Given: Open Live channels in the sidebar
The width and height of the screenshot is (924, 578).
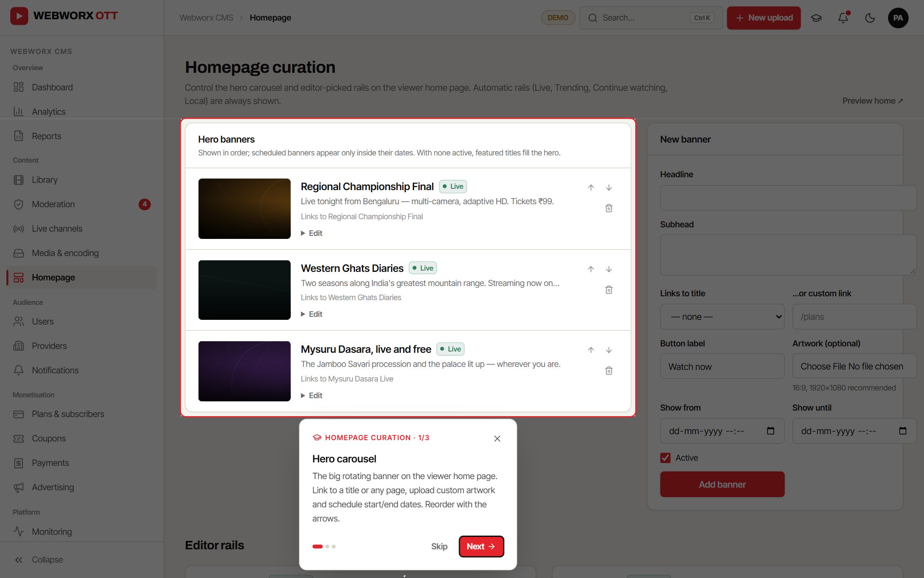Looking at the screenshot, I should coord(82,229).
